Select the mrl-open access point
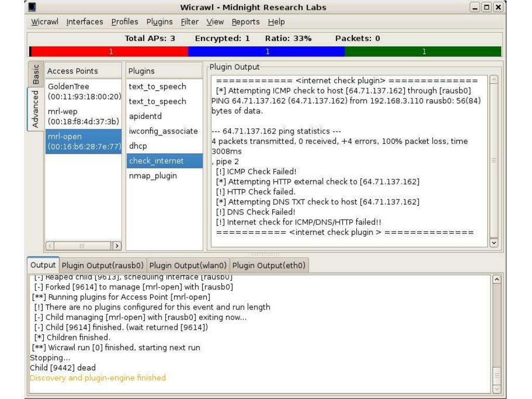The width and height of the screenshot is (532, 399). (84, 141)
